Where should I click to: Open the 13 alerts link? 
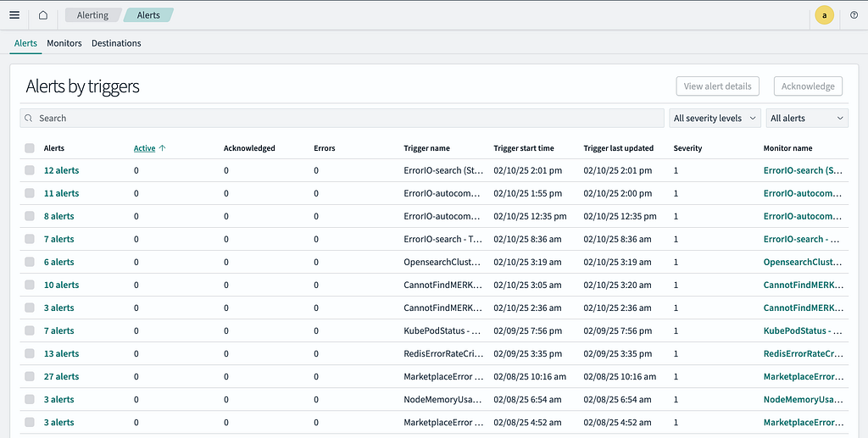click(x=61, y=353)
